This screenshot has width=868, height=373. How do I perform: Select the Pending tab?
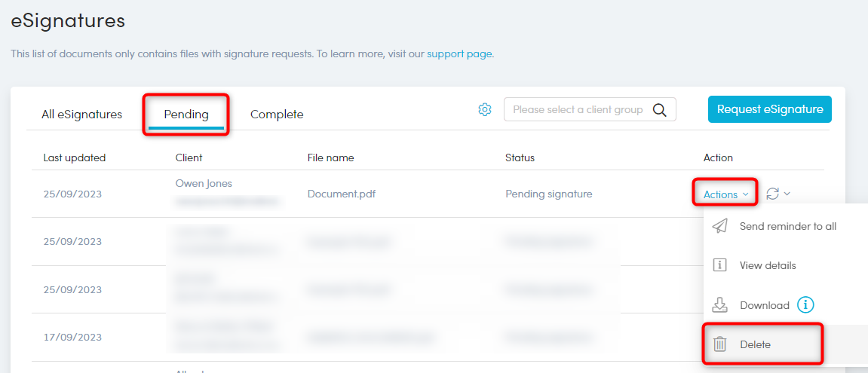[186, 115]
